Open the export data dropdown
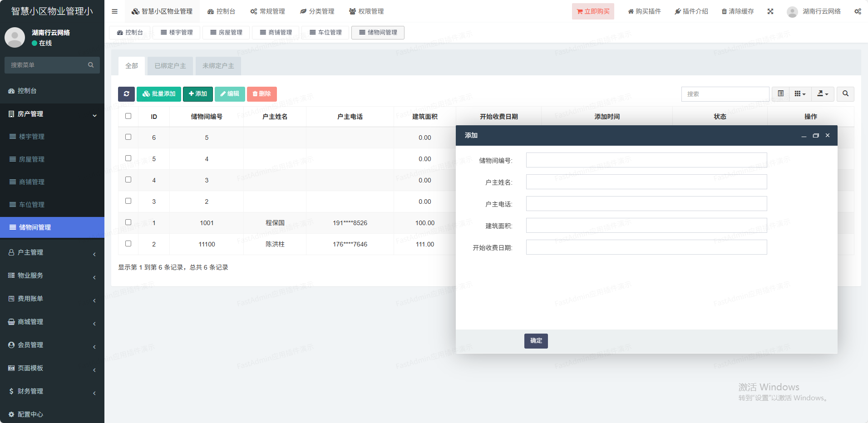The image size is (868, 423). click(x=823, y=94)
